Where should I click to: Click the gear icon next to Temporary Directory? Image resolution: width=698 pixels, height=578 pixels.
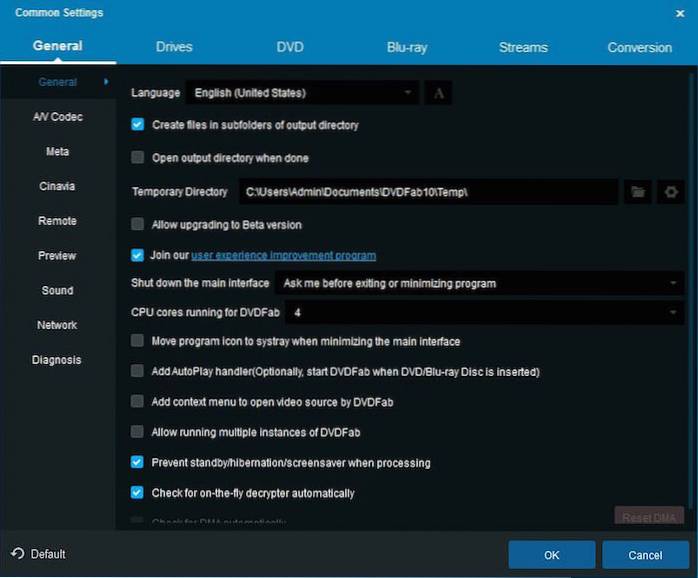pyautogui.click(x=671, y=192)
